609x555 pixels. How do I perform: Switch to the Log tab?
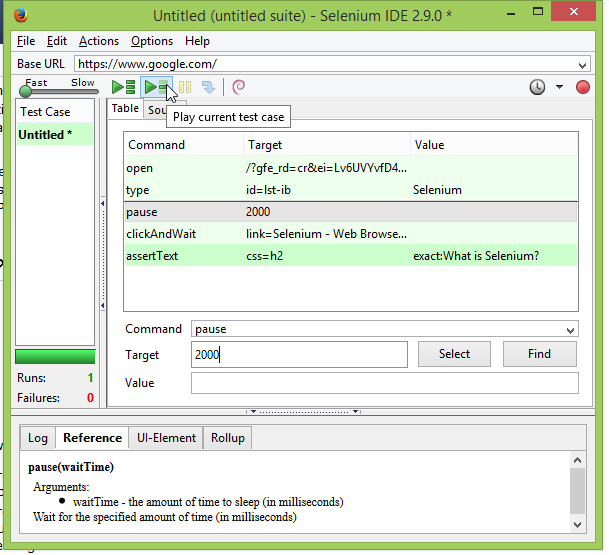click(x=38, y=438)
